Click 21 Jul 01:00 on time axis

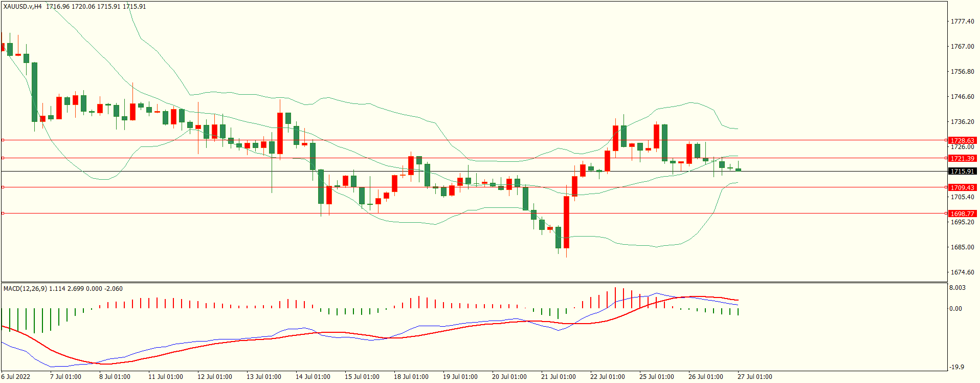click(558, 377)
